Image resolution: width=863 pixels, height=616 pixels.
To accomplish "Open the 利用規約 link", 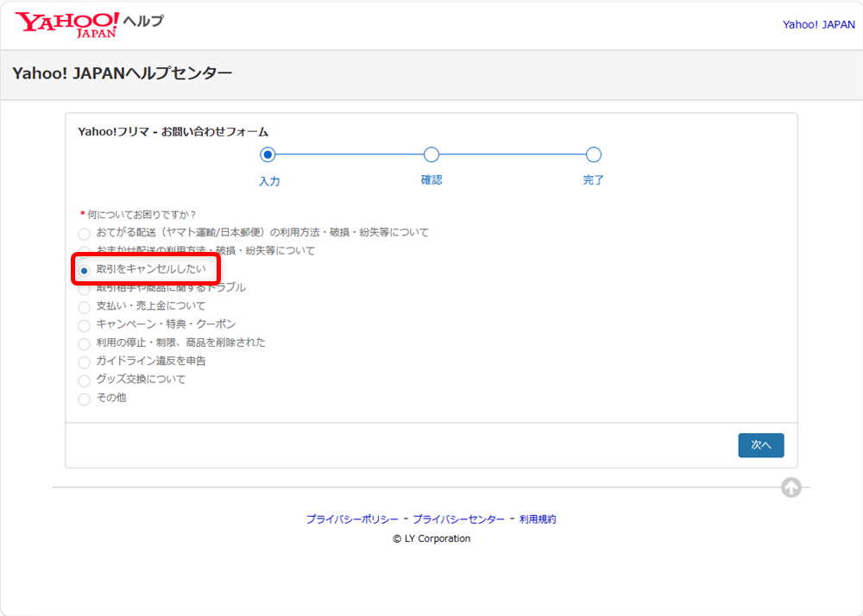I will pyautogui.click(x=538, y=519).
